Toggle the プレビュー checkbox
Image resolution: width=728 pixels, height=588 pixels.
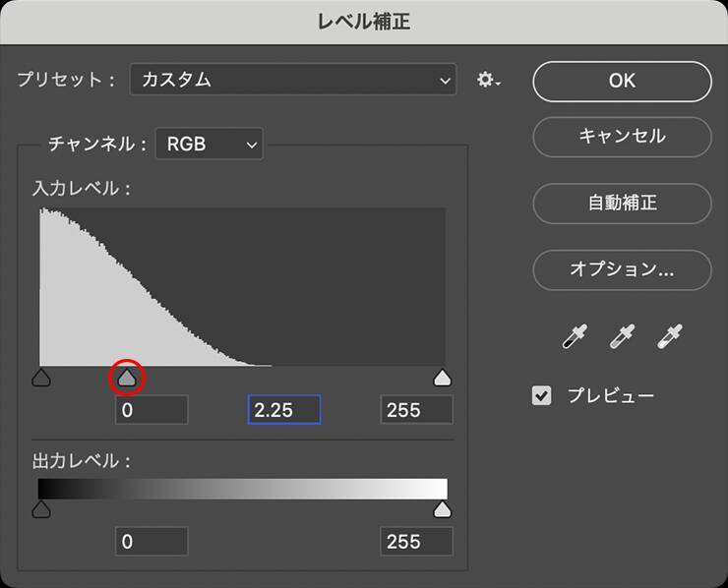coord(542,396)
